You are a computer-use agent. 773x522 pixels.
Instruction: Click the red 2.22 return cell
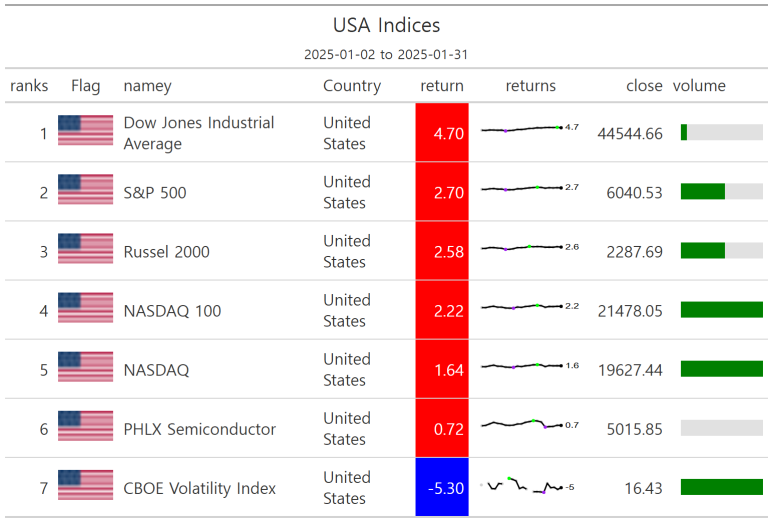pyautogui.click(x=442, y=310)
